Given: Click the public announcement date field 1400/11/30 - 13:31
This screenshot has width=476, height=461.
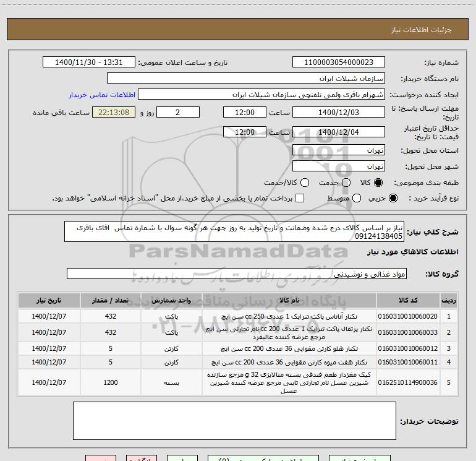Looking at the screenshot, I should tap(89, 62).
